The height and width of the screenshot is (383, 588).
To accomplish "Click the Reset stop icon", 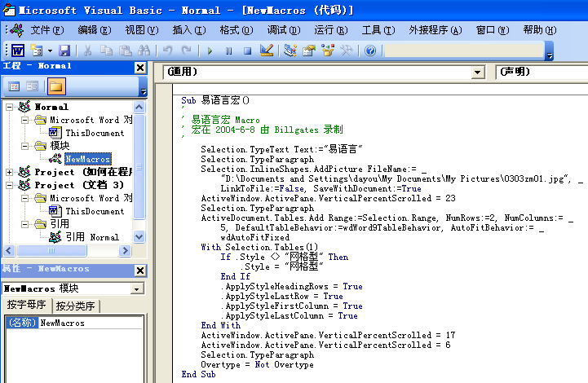I will (x=247, y=51).
